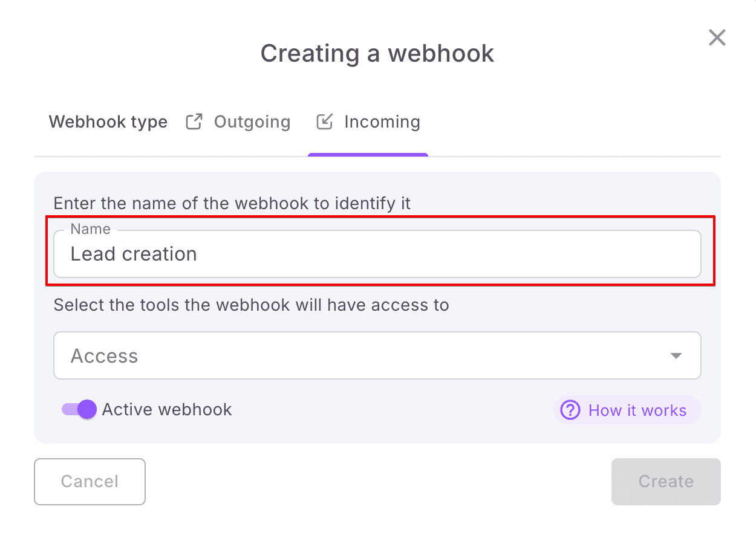Click the Active webhook label text
The height and width of the screenshot is (538, 756).
coord(167,409)
